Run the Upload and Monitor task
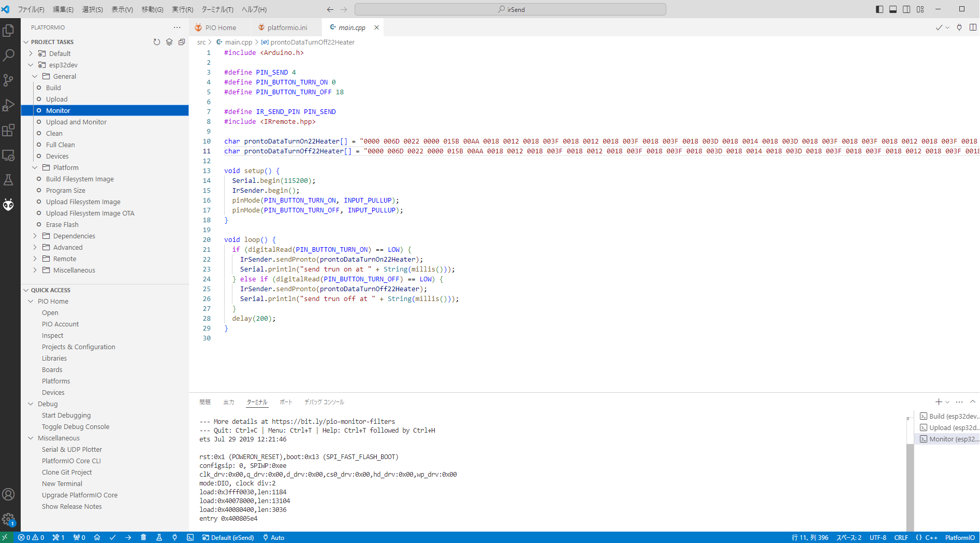 76,122
